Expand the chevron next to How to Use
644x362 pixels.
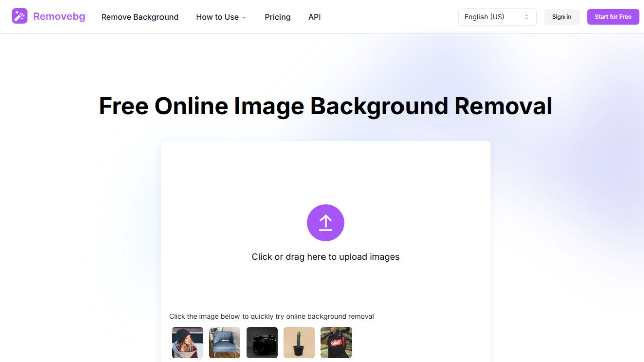point(244,18)
